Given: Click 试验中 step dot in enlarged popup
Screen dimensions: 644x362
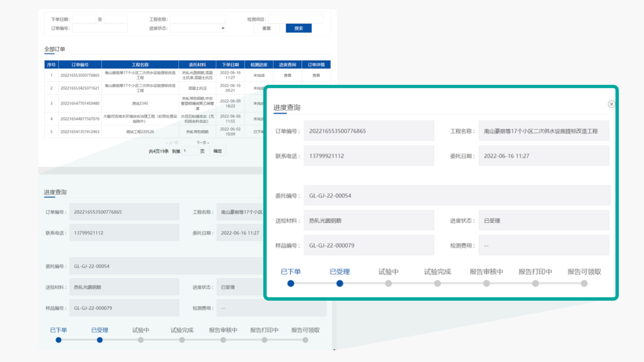Looking at the screenshot, I should point(388,283).
